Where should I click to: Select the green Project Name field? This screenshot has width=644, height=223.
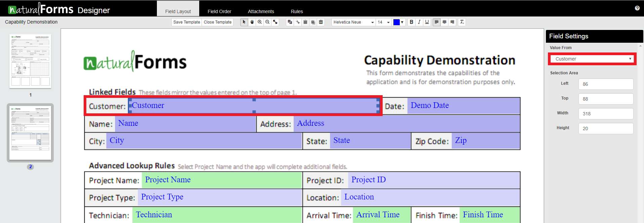tap(222, 180)
